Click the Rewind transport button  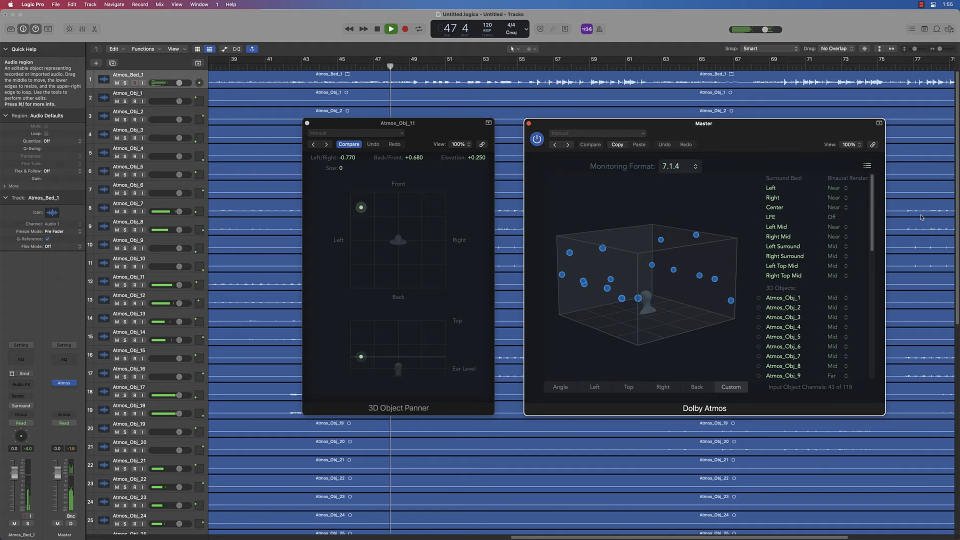point(349,29)
